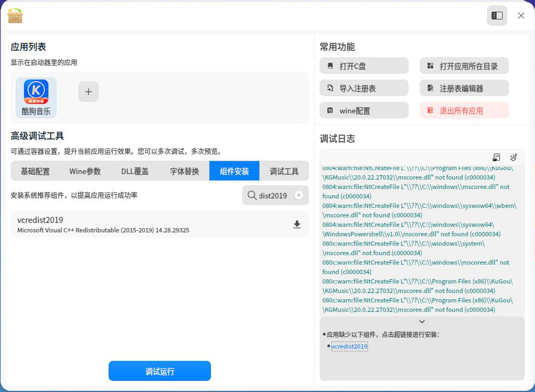
Task: Clear the search text with the x icon
Action: (x=299, y=195)
